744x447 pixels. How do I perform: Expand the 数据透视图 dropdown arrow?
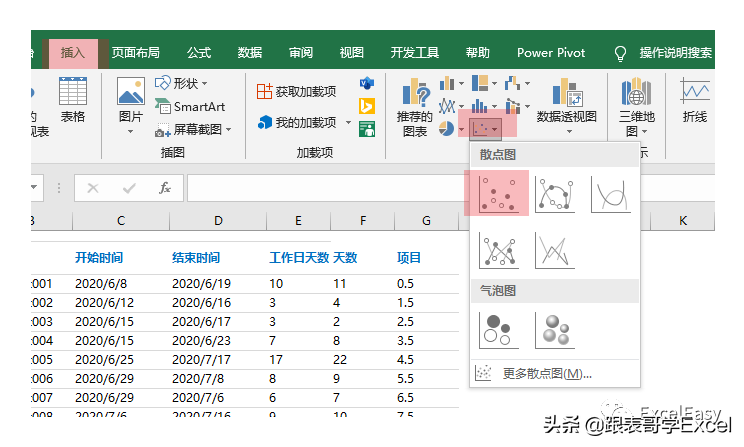(x=569, y=131)
